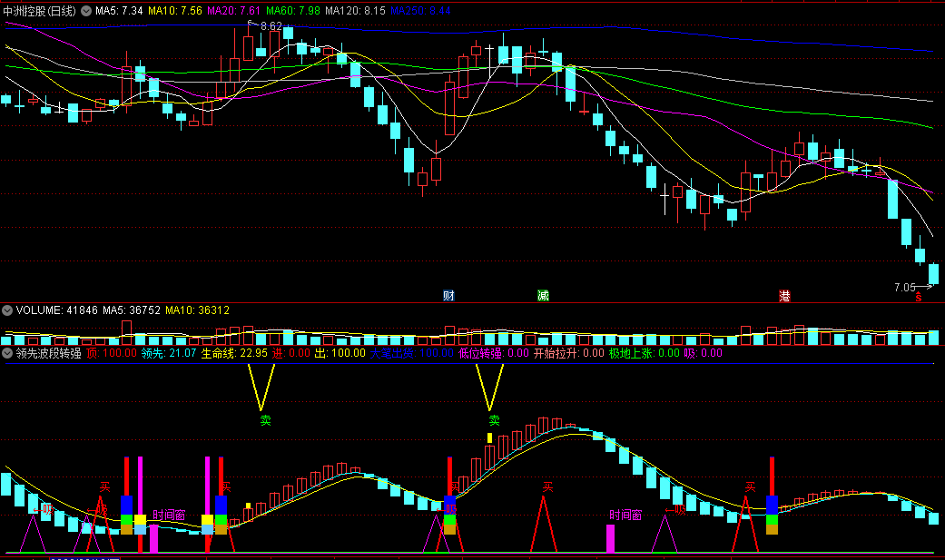
Task: Click the 顶: 100.00 indicator value
Action: [x=112, y=353]
